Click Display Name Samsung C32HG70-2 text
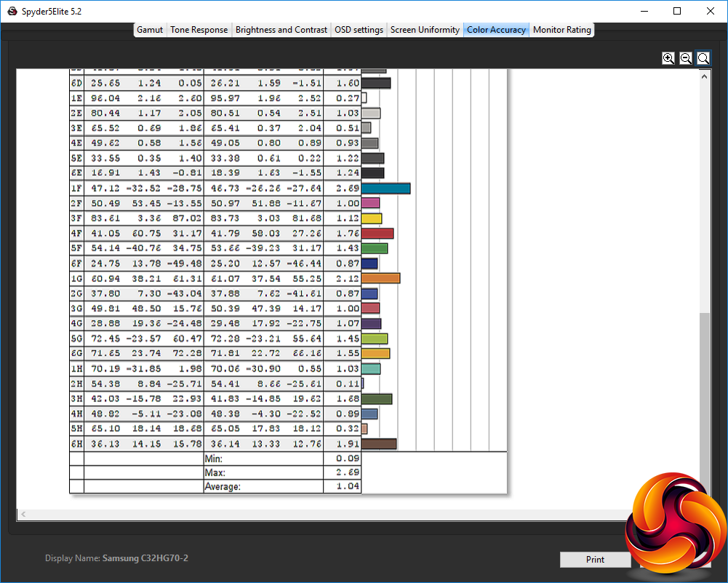This screenshot has width=728, height=583. 116,558
